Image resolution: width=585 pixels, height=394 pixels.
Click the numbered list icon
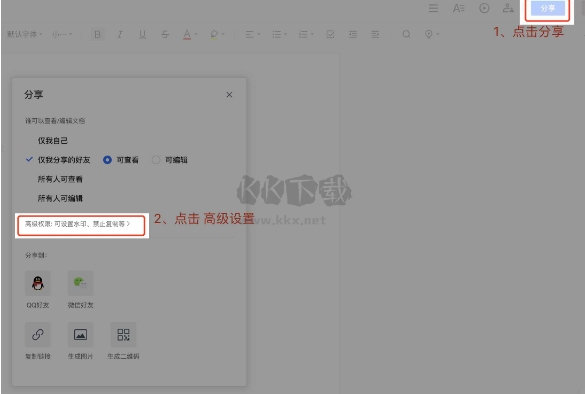303,34
